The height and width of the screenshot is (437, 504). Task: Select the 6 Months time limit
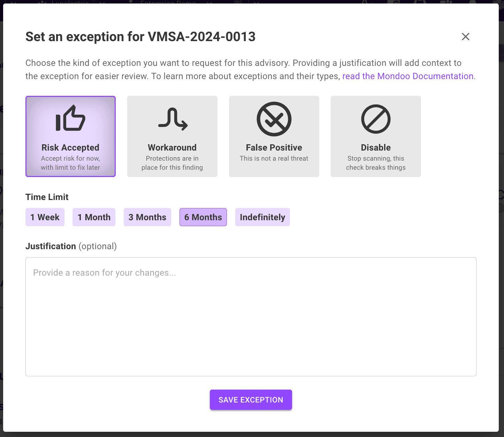tap(203, 217)
